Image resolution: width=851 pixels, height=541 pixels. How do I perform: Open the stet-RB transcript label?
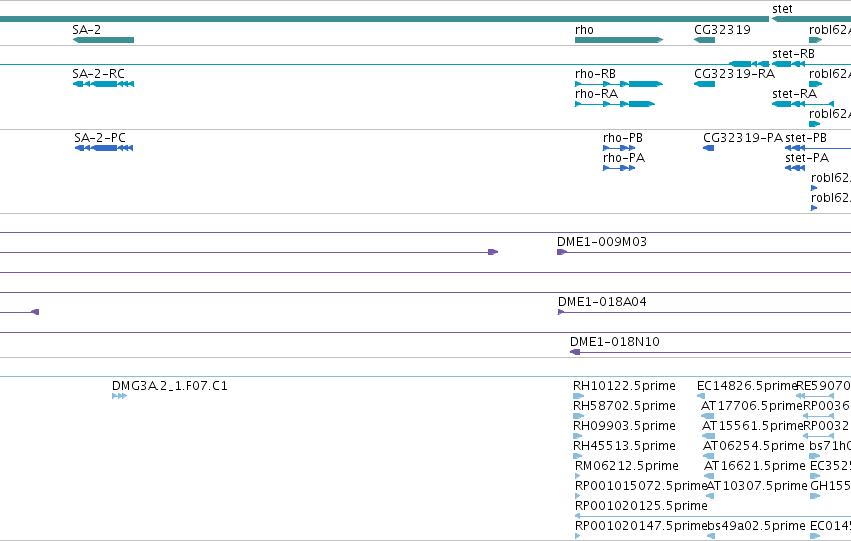pos(793,54)
